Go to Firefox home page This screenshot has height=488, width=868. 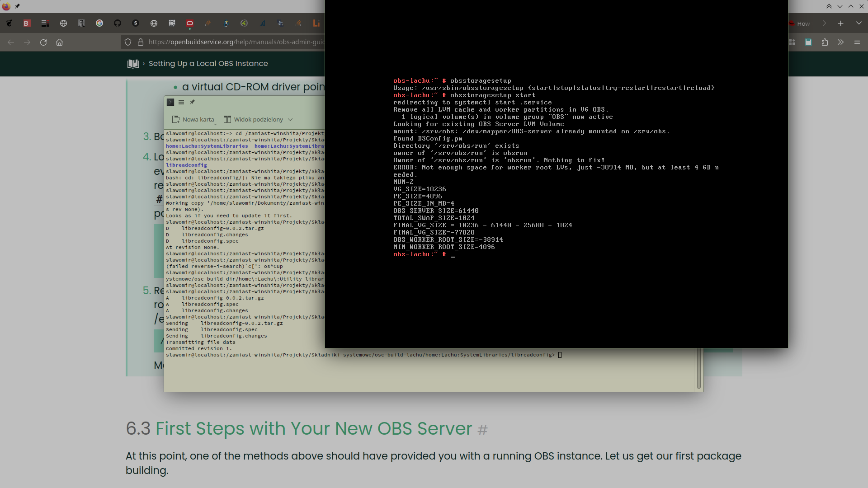coord(59,42)
